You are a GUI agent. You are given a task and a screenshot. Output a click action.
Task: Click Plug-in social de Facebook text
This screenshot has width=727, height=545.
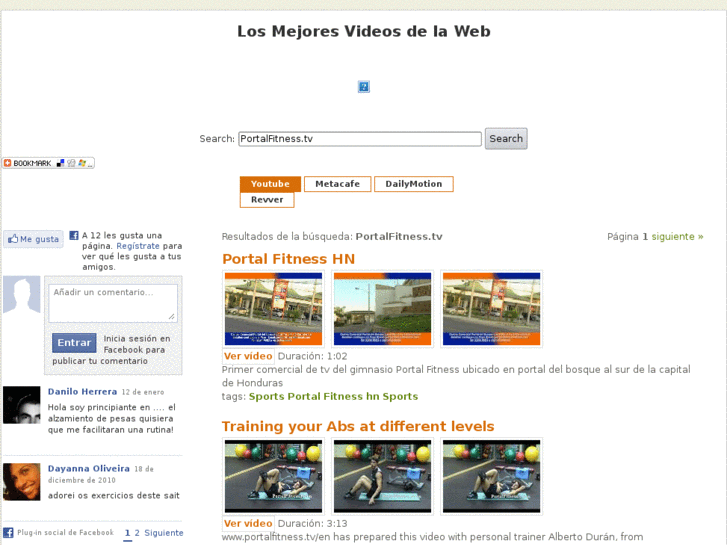(x=65, y=532)
